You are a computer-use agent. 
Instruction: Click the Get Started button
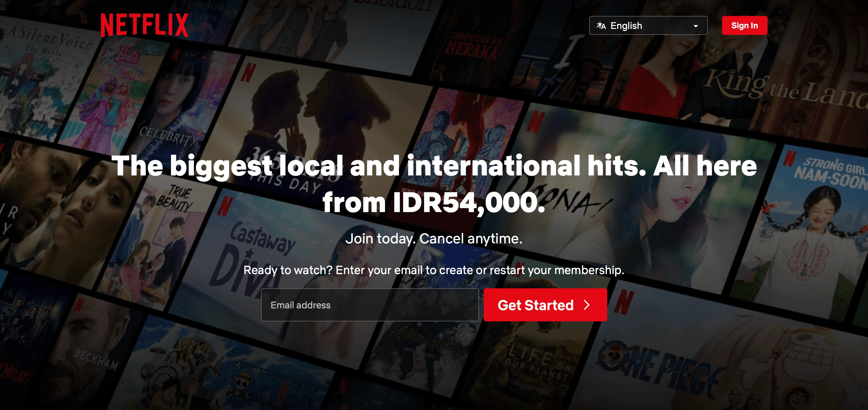pyautogui.click(x=545, y=305)
